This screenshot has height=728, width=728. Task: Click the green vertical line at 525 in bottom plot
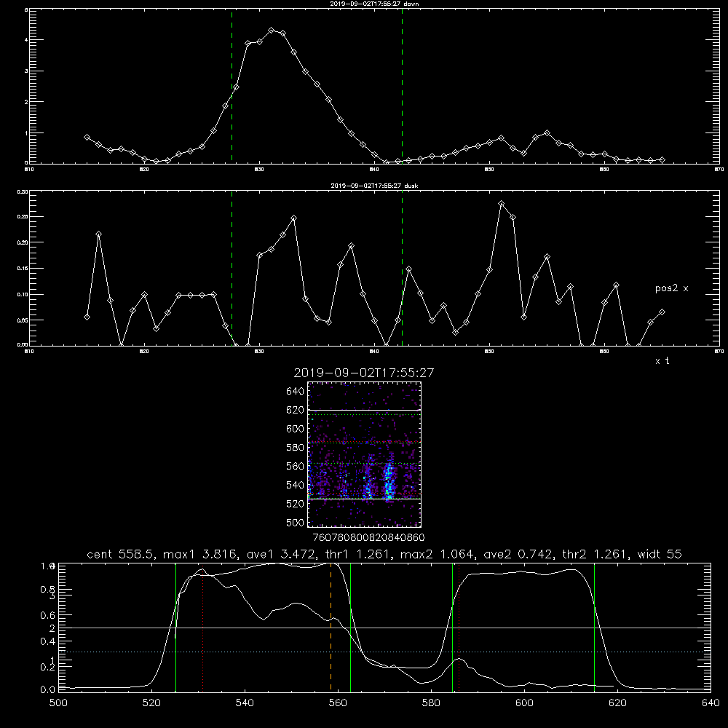(175, 627)
